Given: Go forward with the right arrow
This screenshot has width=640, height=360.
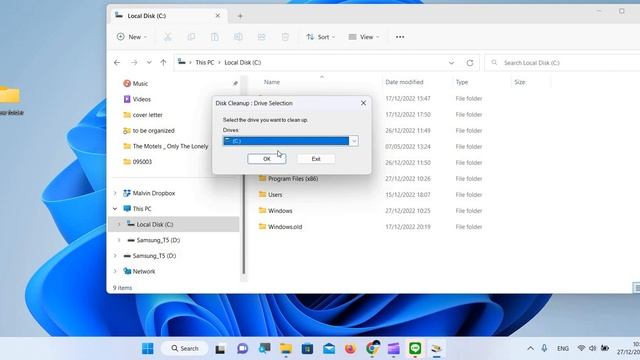Looking at the screenshot, I should pos(134,62).
